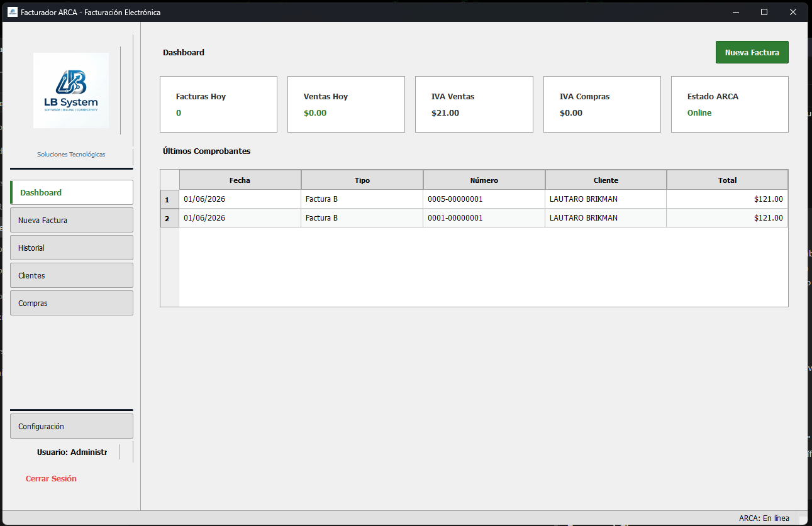This screenshot has height=526, width=812.
Task: Click the green Nueva Factura button
Action: [752, 52]
